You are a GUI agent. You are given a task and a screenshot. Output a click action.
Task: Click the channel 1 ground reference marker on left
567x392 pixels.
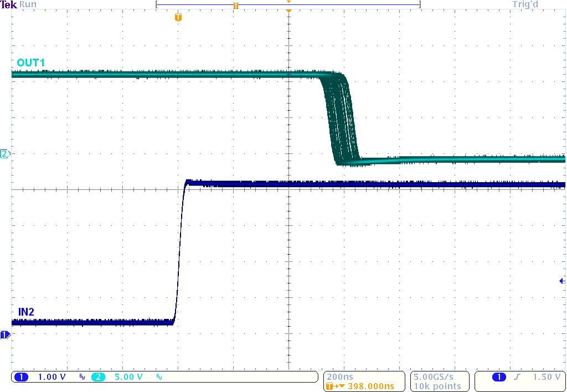pos(4,333)
